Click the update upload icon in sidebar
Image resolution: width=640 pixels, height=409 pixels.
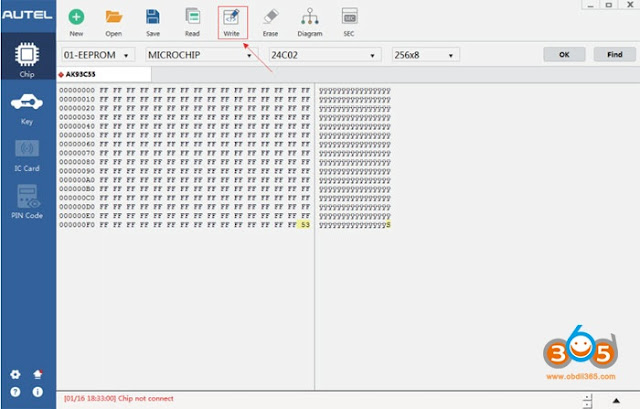[38, 374]
